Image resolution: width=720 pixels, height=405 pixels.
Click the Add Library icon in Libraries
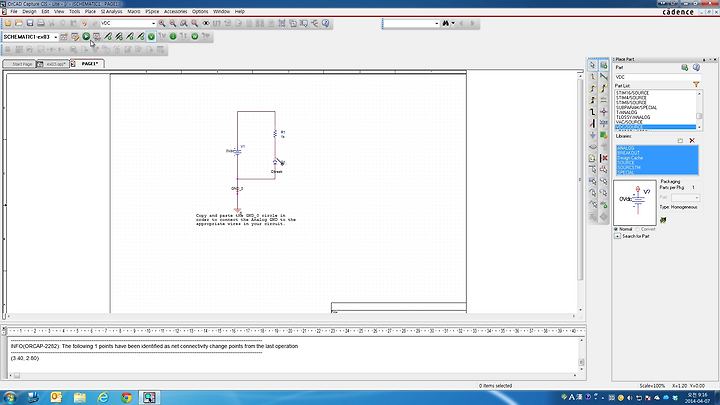click(x=680, y=141)
